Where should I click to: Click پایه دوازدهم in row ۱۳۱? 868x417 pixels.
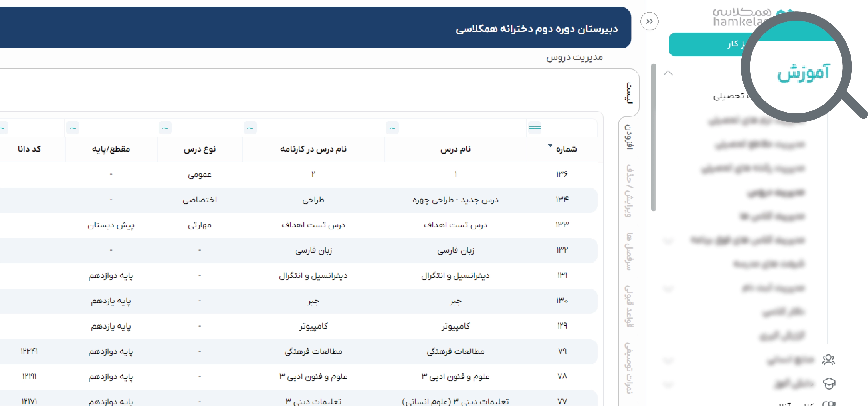111,276
